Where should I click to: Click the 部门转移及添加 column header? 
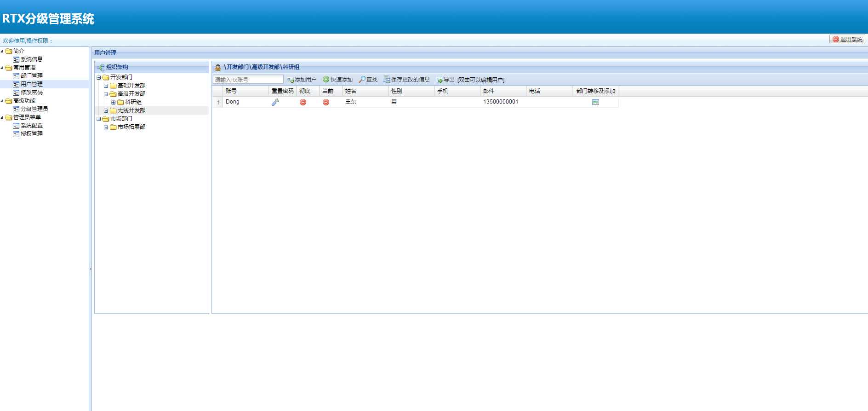coord(595,91)
